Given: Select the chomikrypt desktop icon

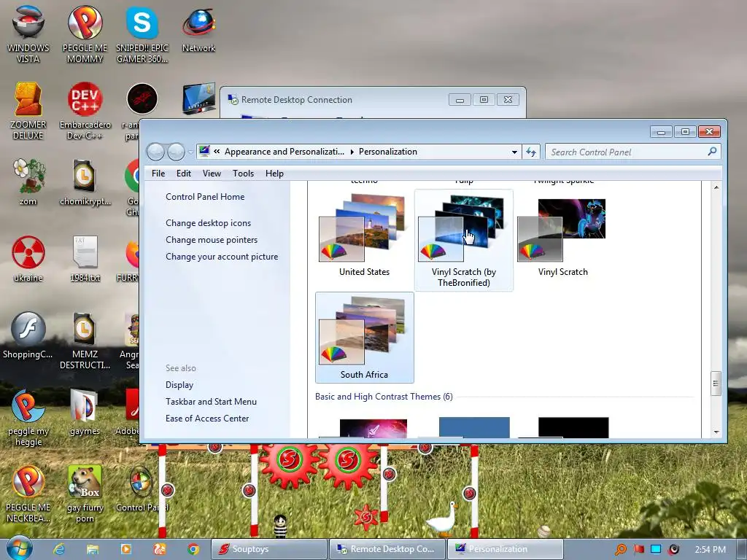Looking at the screenshot, I should tap(85, 182).
